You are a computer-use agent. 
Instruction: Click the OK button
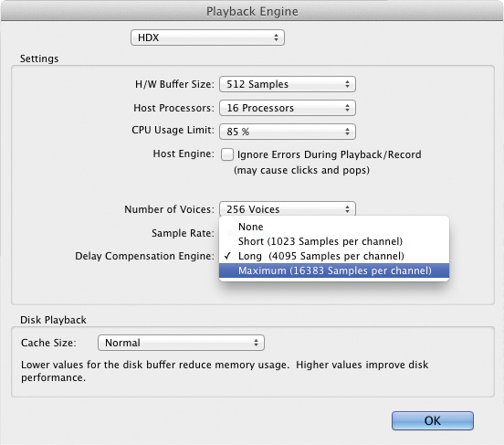point(432,420)
